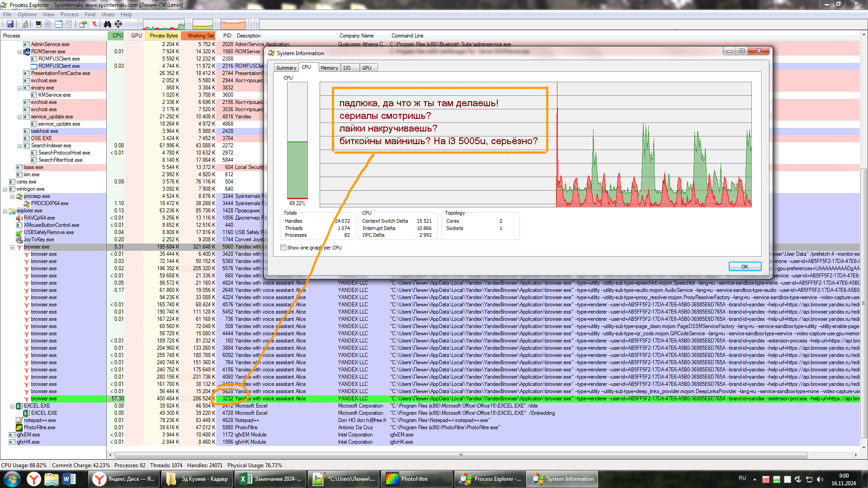Collapse the SearchIndexer.exe tree node
This screenshot has height=488, width=868.
tap(19, 146)
